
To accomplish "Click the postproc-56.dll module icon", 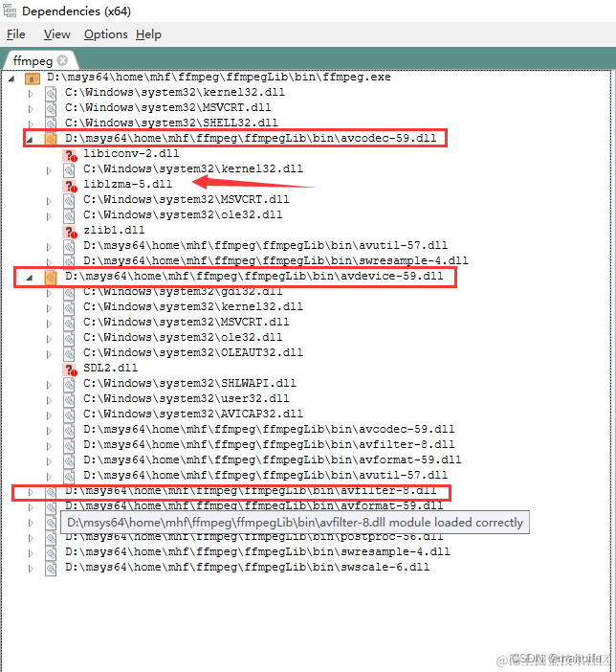I will [x=51, y=537].
